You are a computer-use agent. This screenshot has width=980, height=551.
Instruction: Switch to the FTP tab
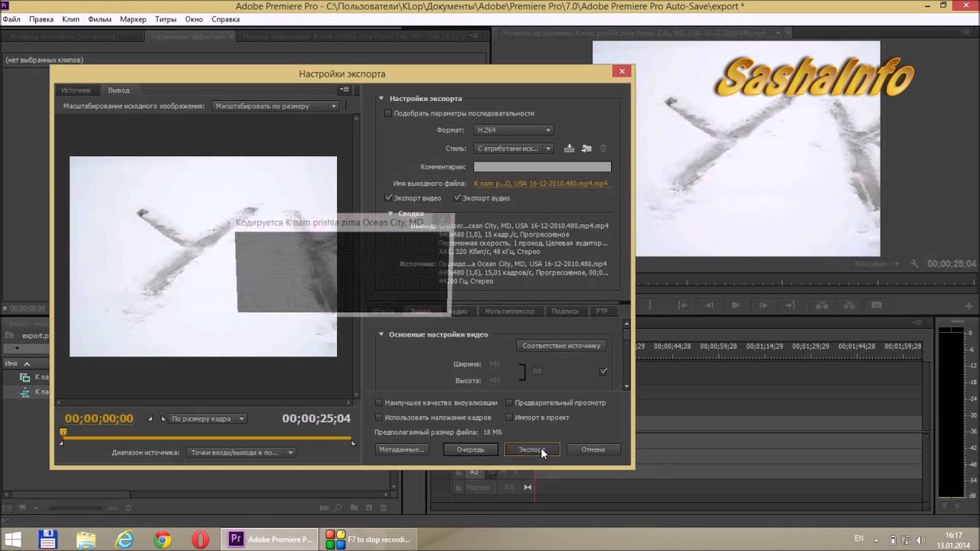click(602, 311)
